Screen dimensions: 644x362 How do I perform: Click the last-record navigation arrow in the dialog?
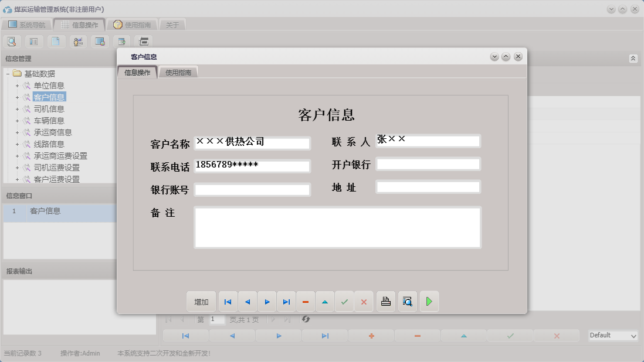(286, 301)
